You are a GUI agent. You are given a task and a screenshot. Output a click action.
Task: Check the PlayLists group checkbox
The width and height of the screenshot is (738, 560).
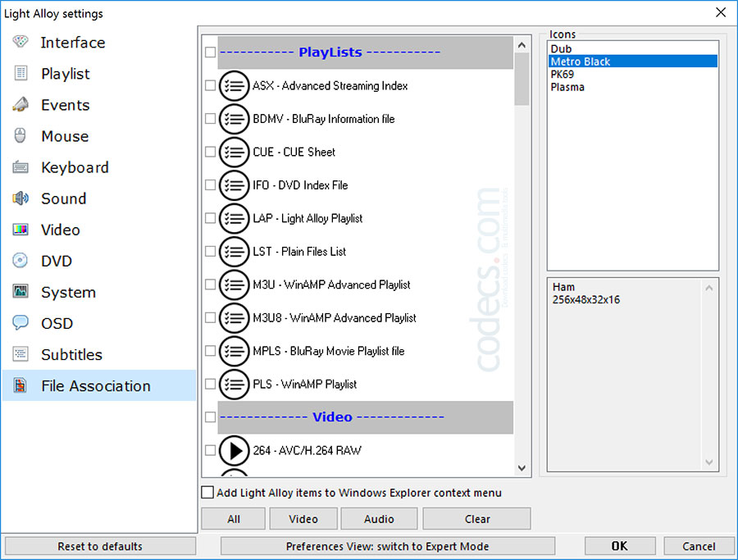211,52
